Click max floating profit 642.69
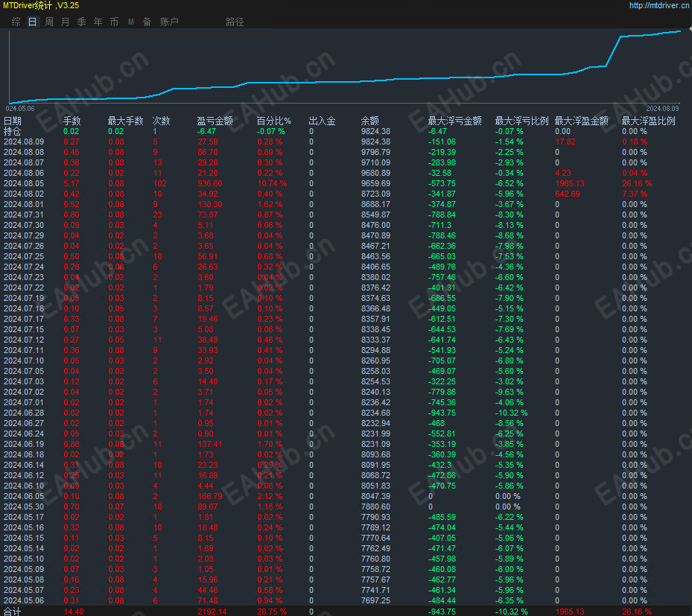 [568, 194]
